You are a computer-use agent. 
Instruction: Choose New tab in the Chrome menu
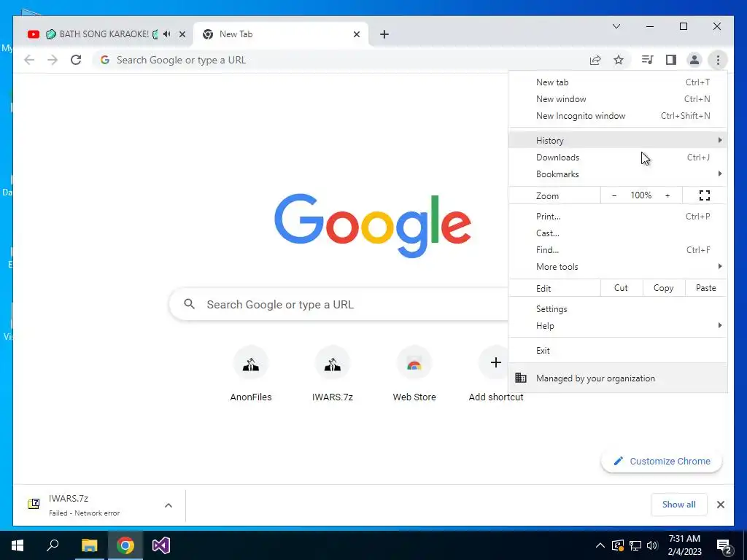tap(618, 82)
